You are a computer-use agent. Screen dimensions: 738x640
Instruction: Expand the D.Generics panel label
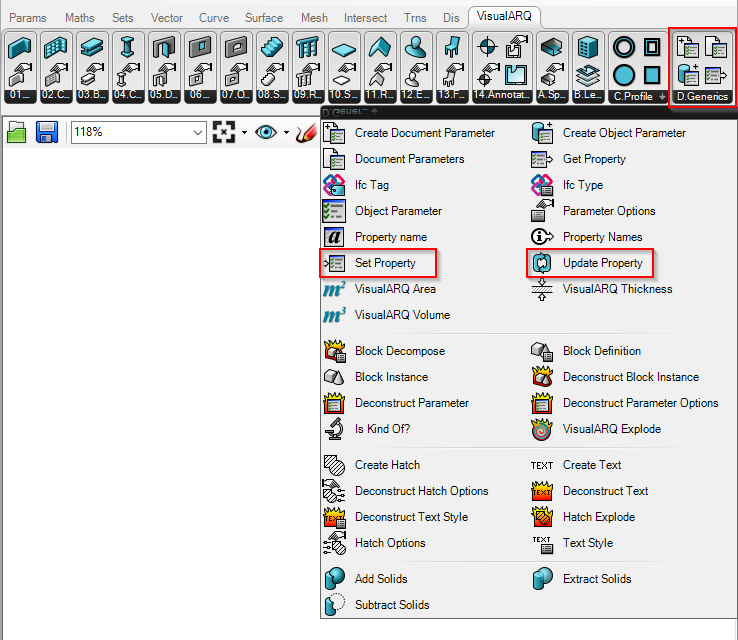tap(702, 96)
